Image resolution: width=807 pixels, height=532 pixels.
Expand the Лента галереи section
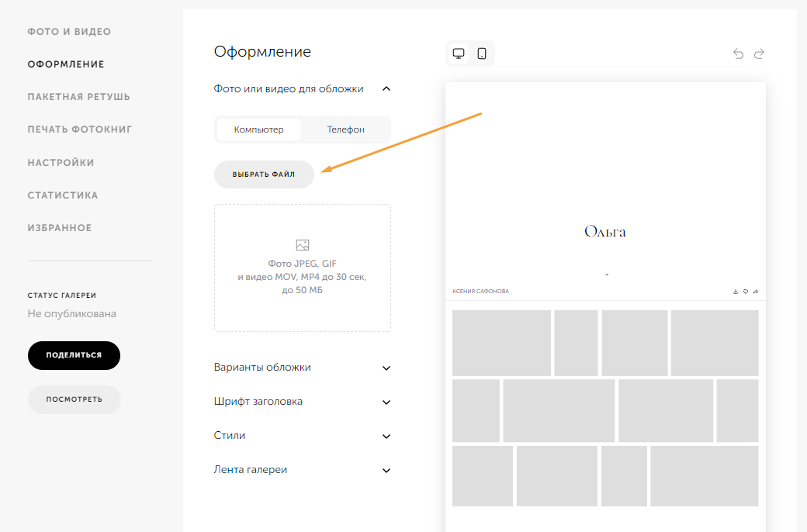point(302,470)
